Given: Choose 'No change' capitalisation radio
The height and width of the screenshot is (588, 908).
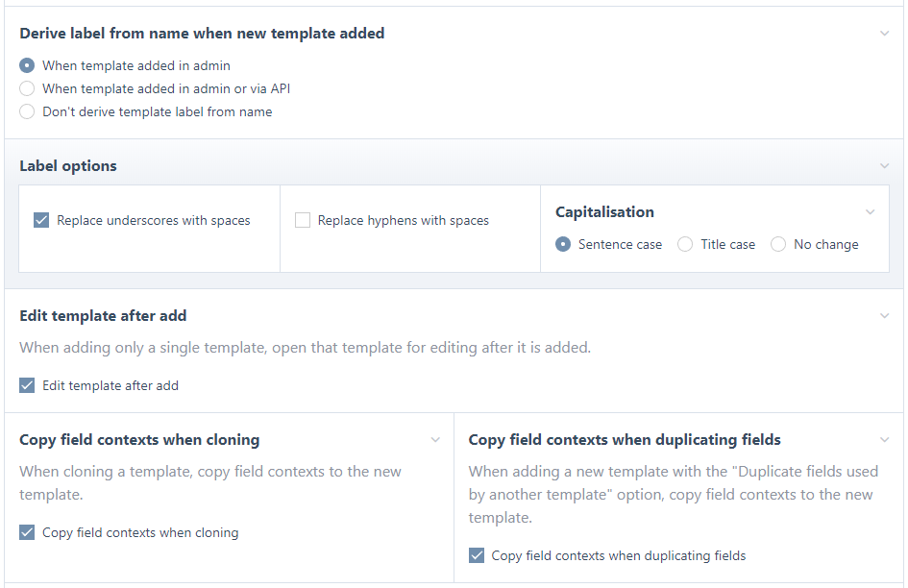Looking at the screenshot, I should 778,244.
